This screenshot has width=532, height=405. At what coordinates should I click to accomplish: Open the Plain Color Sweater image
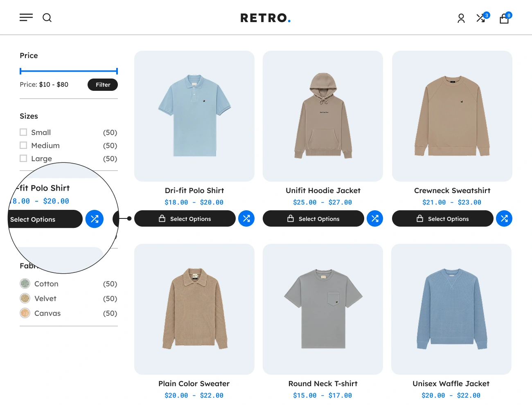[194, 309]
